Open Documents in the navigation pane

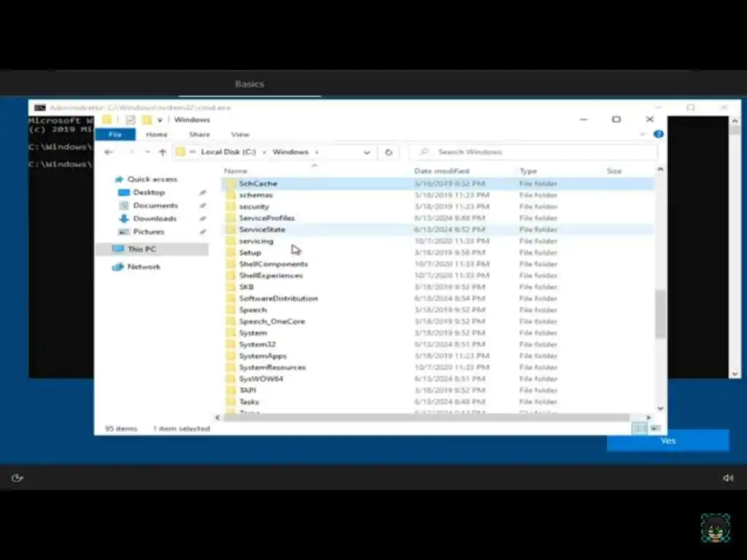(x=155, y=205)
